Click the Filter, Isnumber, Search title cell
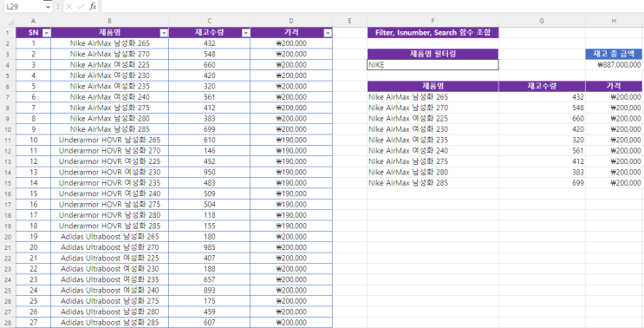The image size is (644, 328). [x=433, y=32]
